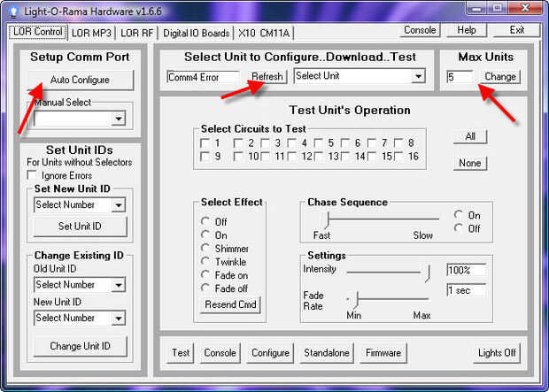Click the Exit button
This screenshot has width=549, height=392.
click(517, 30)
